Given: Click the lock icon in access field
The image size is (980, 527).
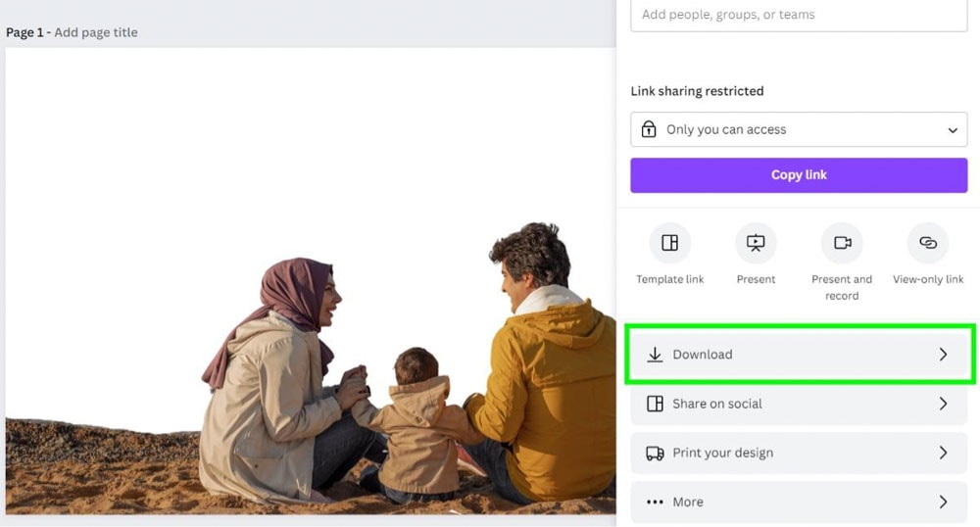Looking at the screenshot, I should [x=649, y=129].
